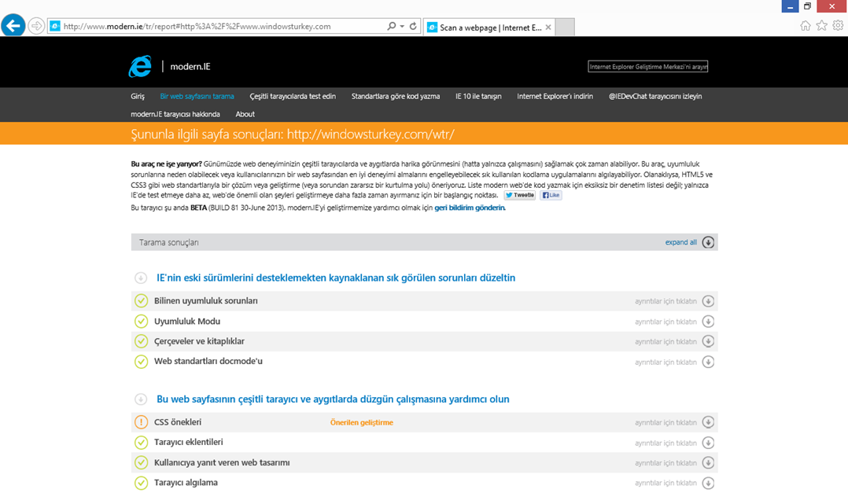Click the 'Önerilen geliştirme' label
848x504 pixels.
click(x=362, y=422)
